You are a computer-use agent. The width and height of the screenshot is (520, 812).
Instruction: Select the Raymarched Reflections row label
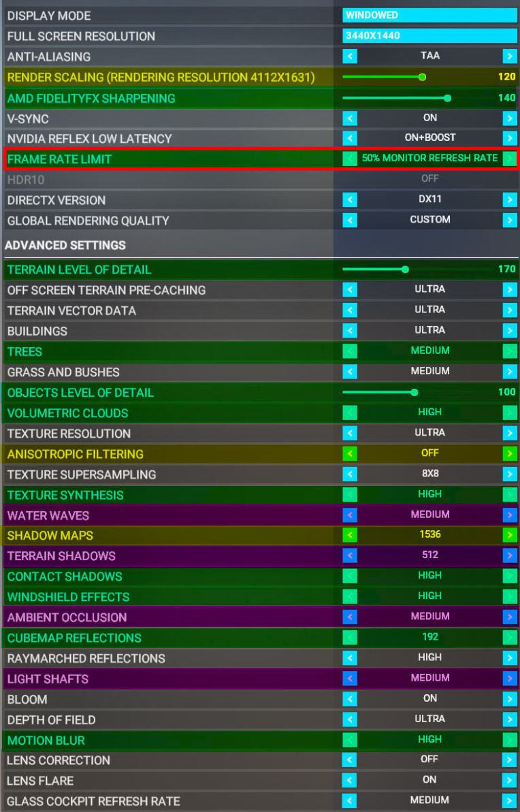point(86,658)
